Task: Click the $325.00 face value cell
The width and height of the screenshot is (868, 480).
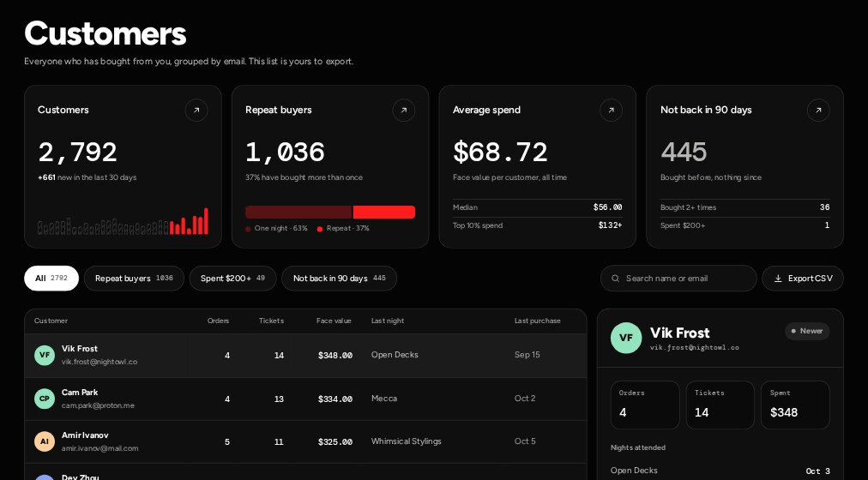Action: (x=335, y=442)
